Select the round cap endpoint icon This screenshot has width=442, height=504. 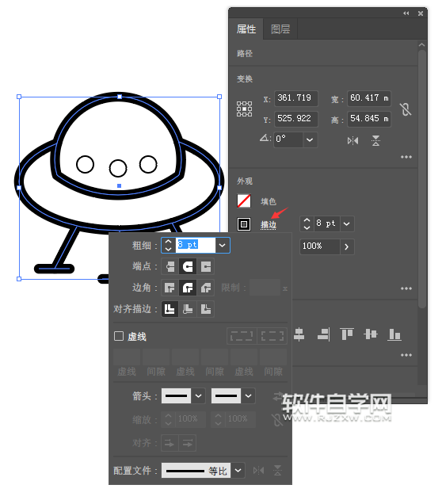click(188, 266)
